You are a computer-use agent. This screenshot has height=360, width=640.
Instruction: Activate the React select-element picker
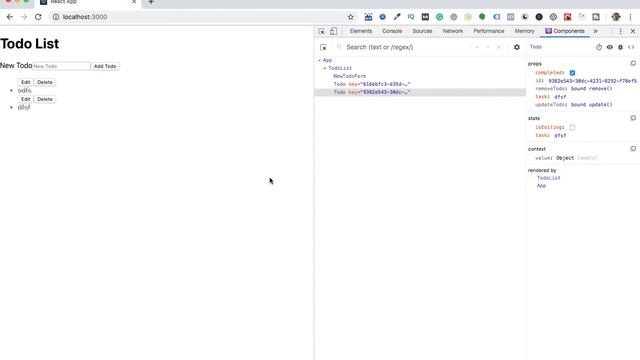click(x=323, y=47)
